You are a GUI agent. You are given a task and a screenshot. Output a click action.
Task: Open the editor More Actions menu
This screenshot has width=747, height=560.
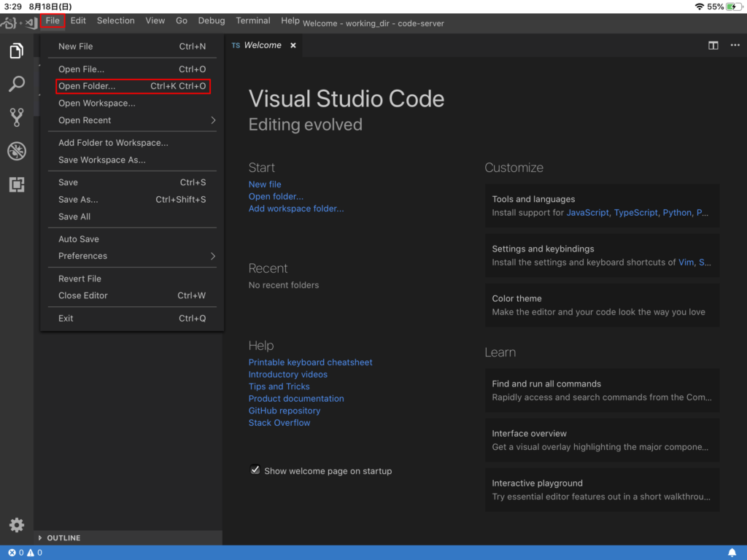735,45
